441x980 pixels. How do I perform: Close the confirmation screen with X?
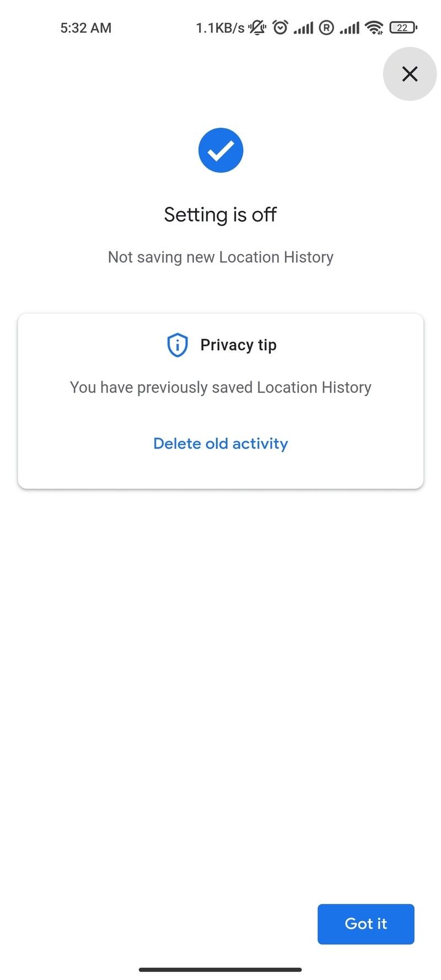pos(410,74)
